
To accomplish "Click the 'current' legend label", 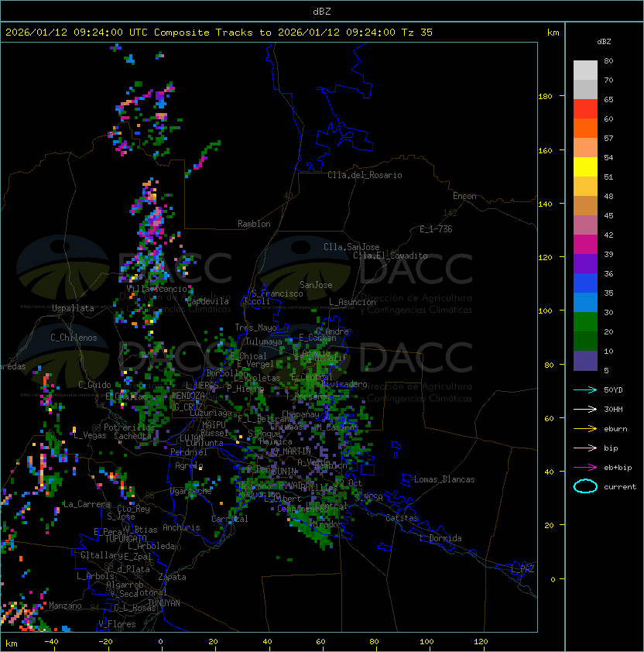I will (x=620, y=487).
